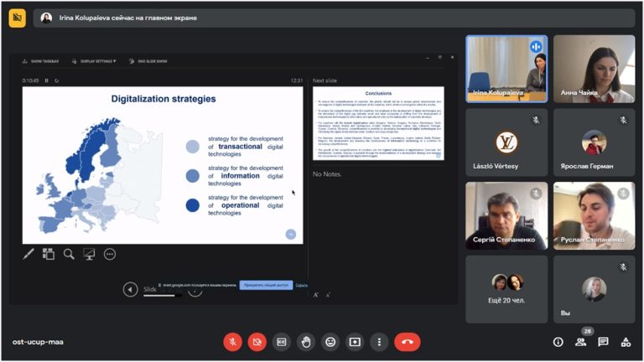The image size is (644, 362).
Task: Turn on the camera in the call bar
Action: click(x=257, y=342)
